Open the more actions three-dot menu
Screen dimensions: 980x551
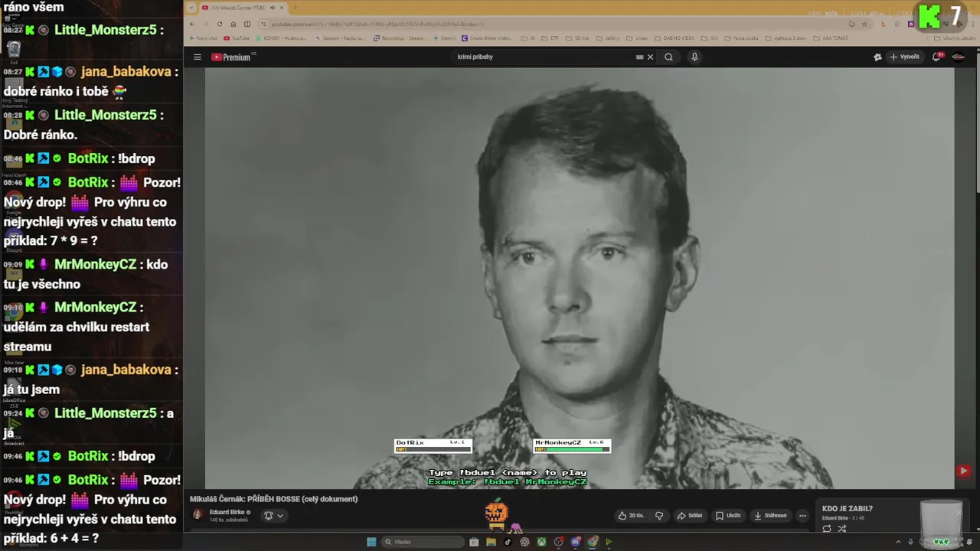tap(802, 516)
